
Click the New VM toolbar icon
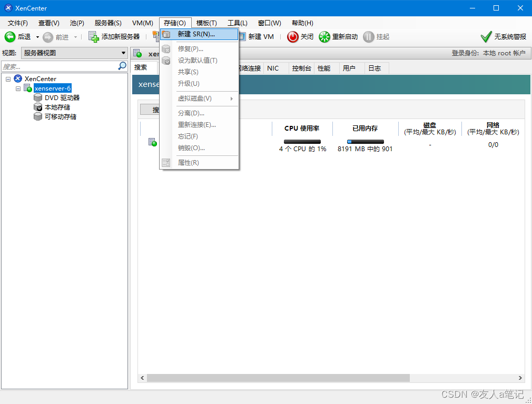click(242, 37)
